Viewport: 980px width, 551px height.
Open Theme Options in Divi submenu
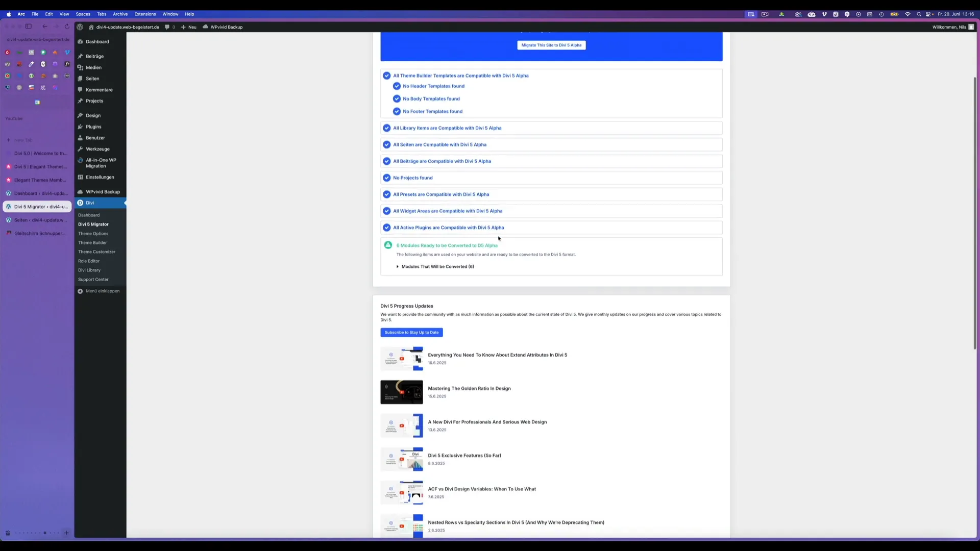coord(93,234)
